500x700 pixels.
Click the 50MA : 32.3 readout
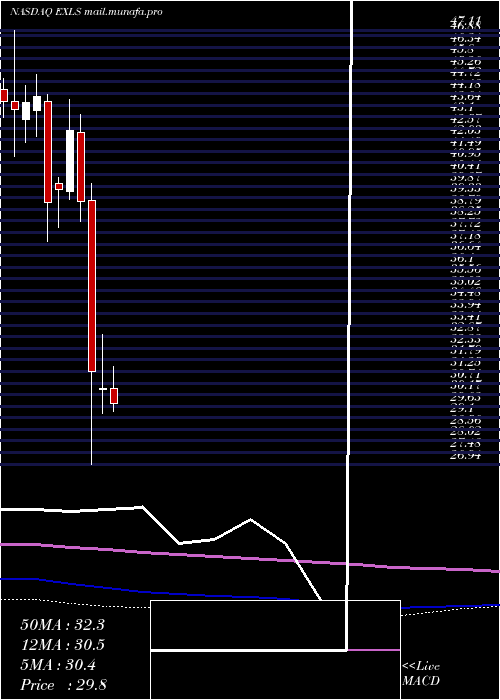(x=62, y=625)
